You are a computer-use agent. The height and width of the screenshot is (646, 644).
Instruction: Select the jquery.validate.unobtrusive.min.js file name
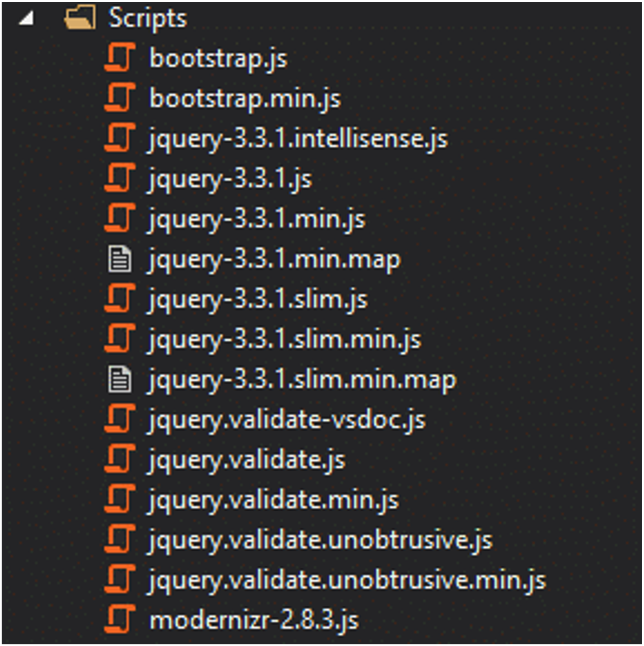[347, 581]
